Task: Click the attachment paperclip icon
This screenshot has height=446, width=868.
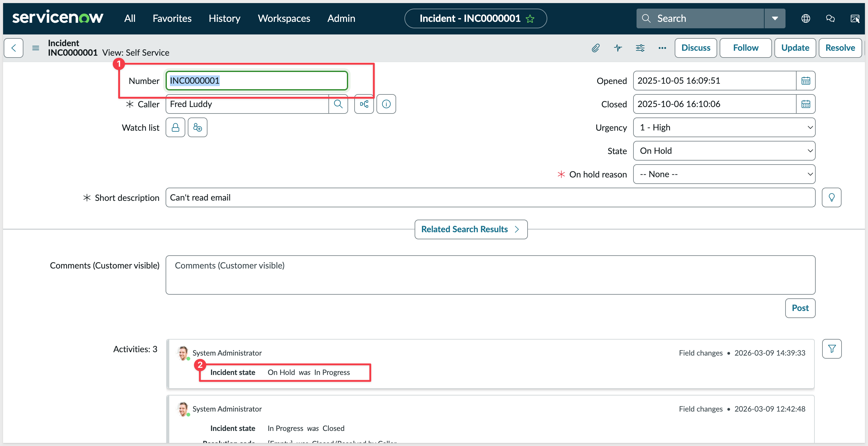Action: (595, 48)
